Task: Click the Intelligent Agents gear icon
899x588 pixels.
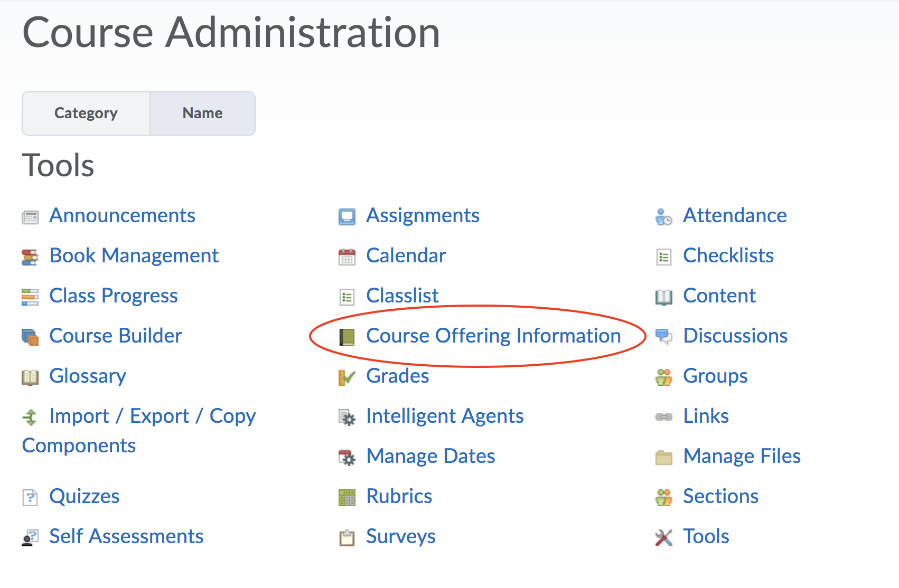Action: tap(347, 418)
